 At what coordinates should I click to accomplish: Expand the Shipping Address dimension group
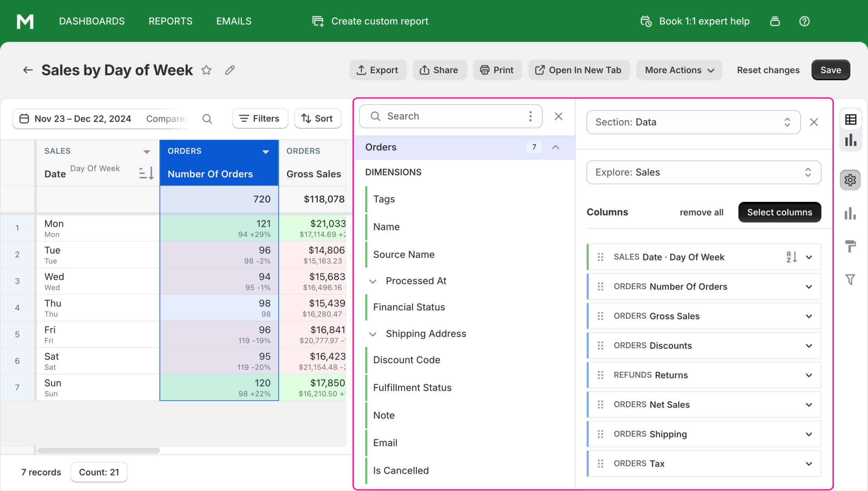pos(372,334)
